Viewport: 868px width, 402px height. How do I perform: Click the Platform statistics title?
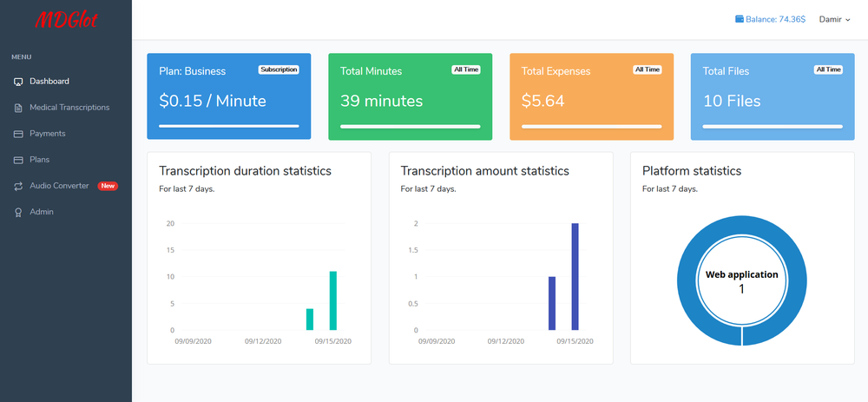(x=692, y=170)
